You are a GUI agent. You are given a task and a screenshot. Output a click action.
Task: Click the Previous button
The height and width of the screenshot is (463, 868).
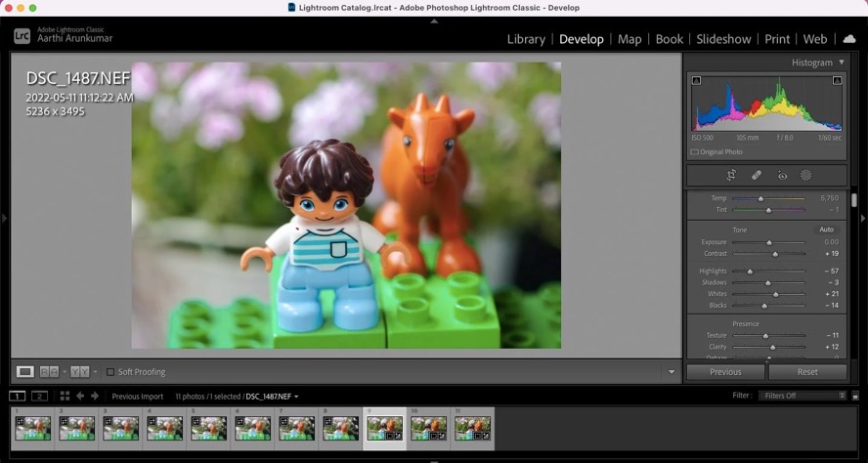tap(725, 372)
